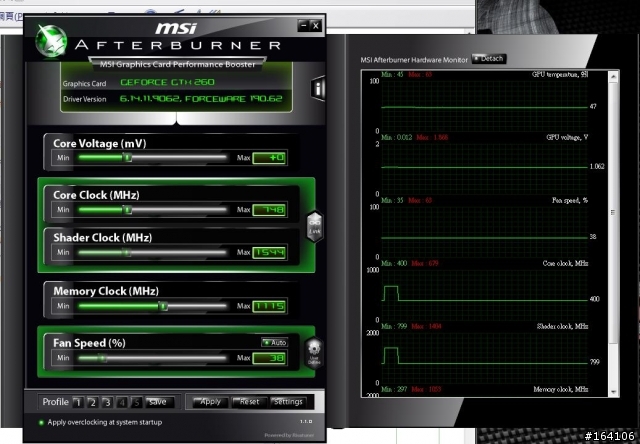Click the Core Clock slider handle
The height and width of the screenshot is (444, 640).
click(x=128, y=210)
